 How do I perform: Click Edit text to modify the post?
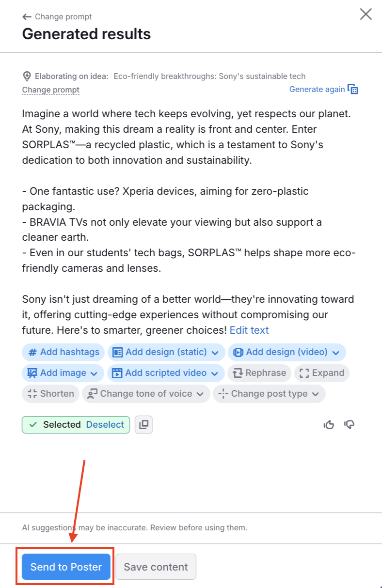point(249,330)
